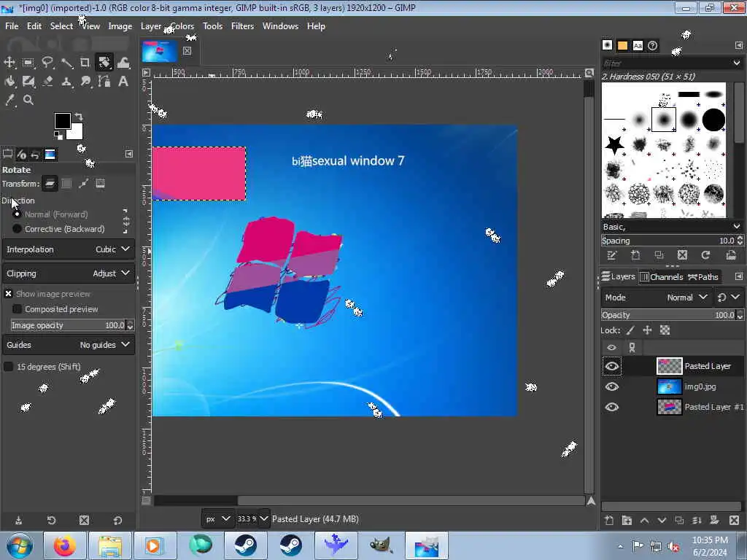Select the Color Picker eyedropper tool
747x560 pixels.
(x=9, y=100)
